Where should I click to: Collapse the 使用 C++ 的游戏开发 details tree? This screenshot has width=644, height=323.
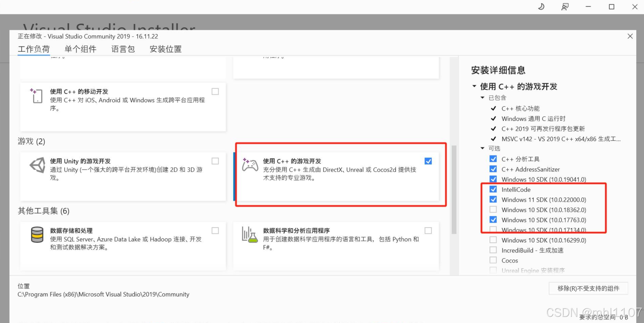(x=474, y=86)
